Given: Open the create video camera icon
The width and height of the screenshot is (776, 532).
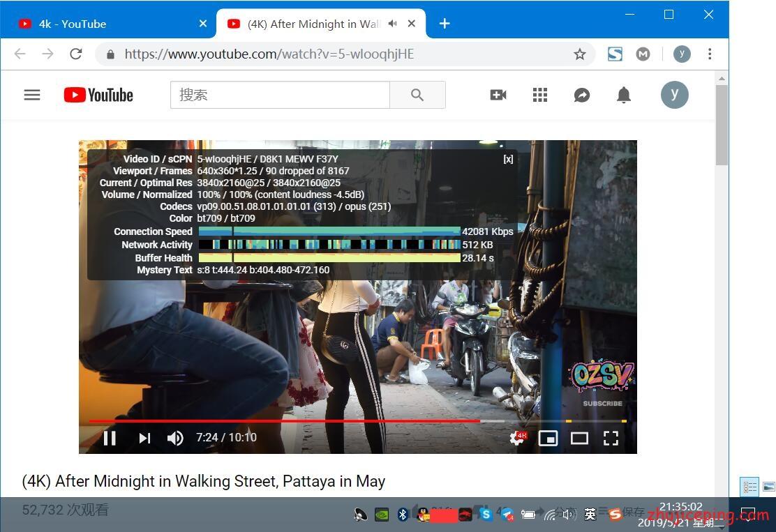Looking at the screenshot, I should [498, 95].
